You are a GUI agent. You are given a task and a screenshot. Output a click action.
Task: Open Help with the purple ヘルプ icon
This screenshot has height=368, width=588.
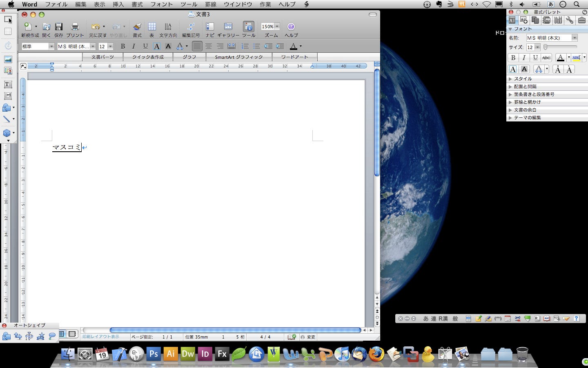pos(291,27)
